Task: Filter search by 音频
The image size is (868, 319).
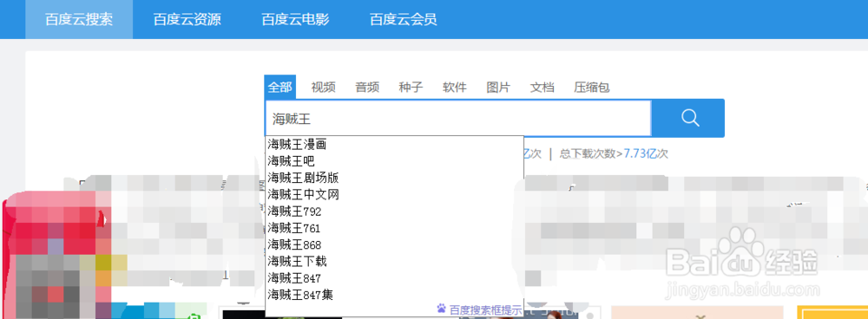Action: pyautogui.click(x=367, y=88)
